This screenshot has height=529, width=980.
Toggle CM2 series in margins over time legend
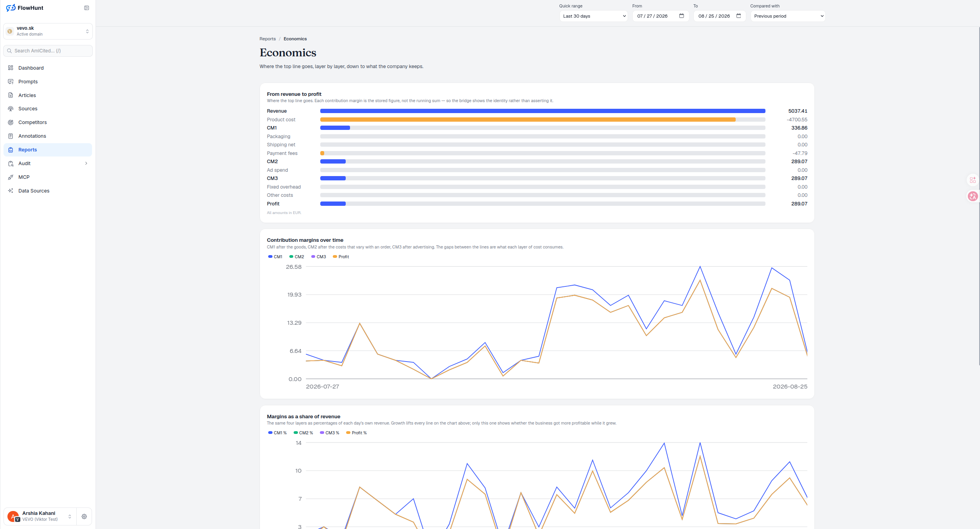tap(297, 257)
